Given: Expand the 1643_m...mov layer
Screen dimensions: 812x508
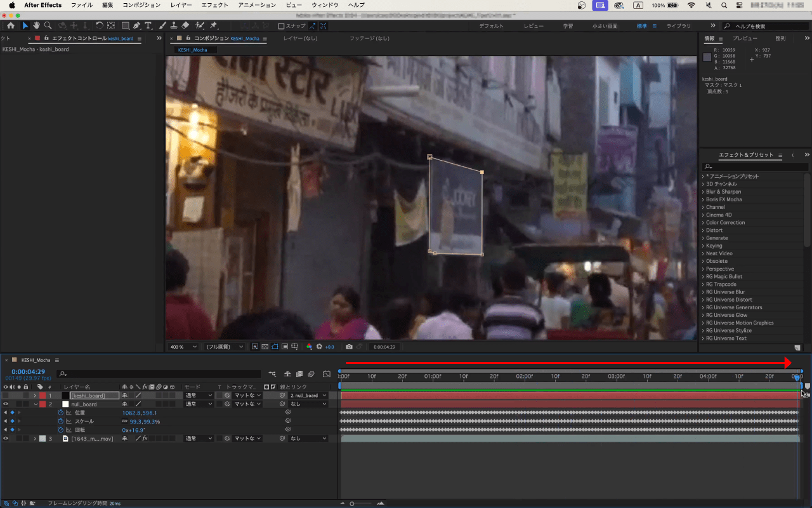Looking at the screenshot, I should [x=36, y=438].
